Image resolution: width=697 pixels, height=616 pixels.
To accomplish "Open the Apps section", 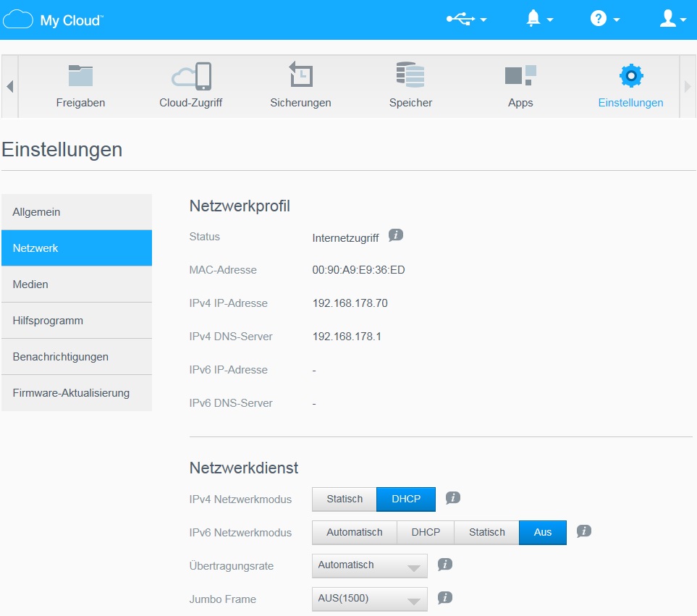I will tap(520, 86).
